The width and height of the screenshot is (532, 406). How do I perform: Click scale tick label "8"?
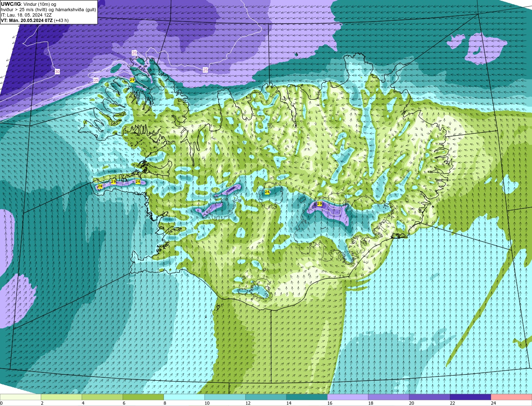(165, 403)
